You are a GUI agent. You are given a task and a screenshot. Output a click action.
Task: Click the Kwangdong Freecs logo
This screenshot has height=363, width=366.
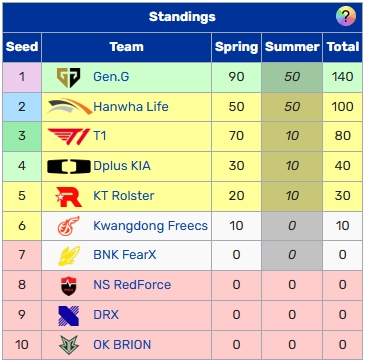click(x=69, y=226)
